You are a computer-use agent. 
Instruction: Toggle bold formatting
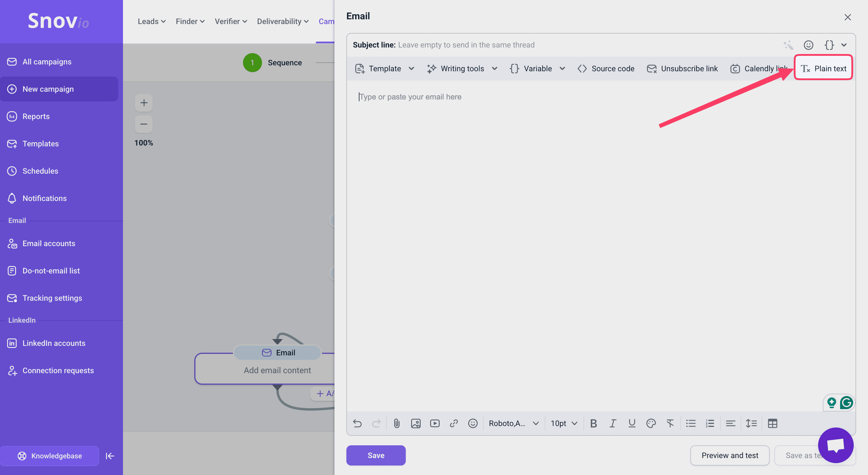(x=594, y=423)
